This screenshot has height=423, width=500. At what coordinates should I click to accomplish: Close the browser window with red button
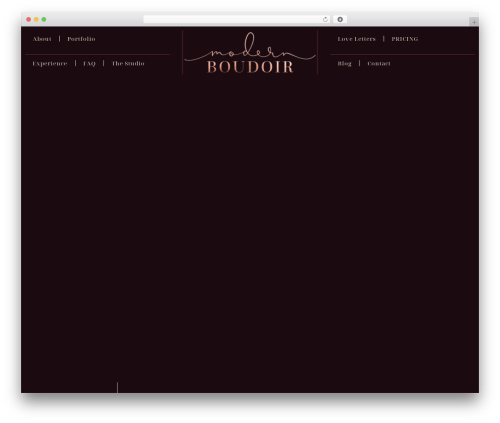click(29, 19)
